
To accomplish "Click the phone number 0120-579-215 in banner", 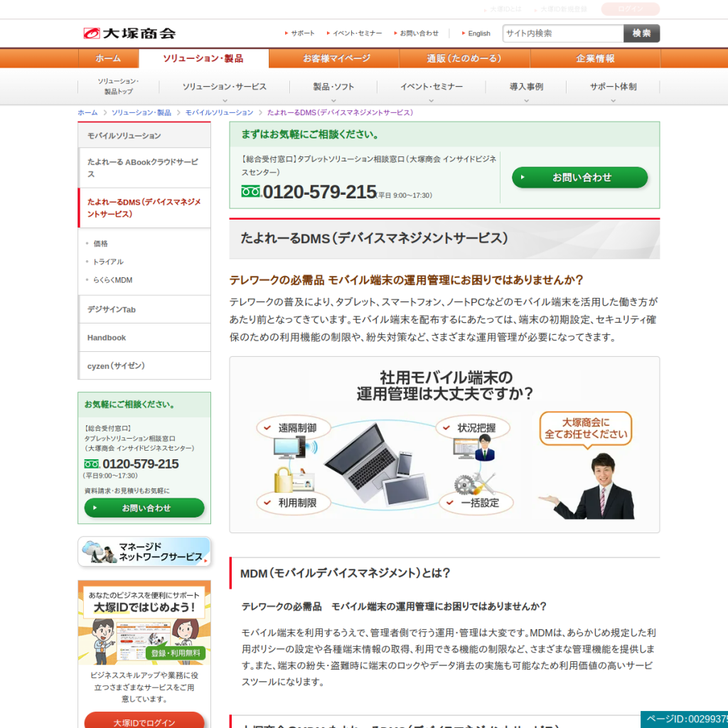I will pyautogui.click(x=319, y=192).
